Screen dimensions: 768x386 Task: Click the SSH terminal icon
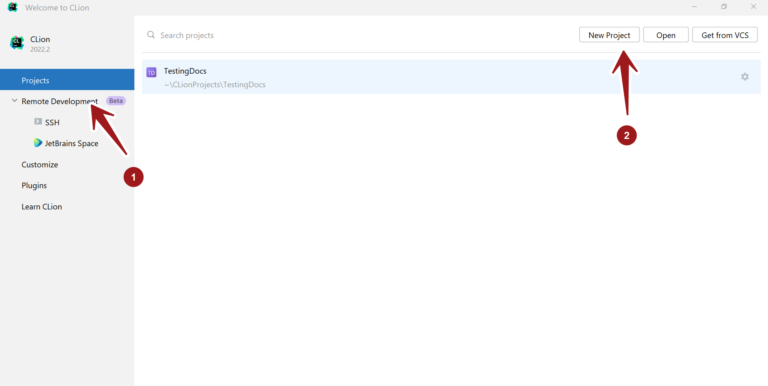tap(38, 121)
